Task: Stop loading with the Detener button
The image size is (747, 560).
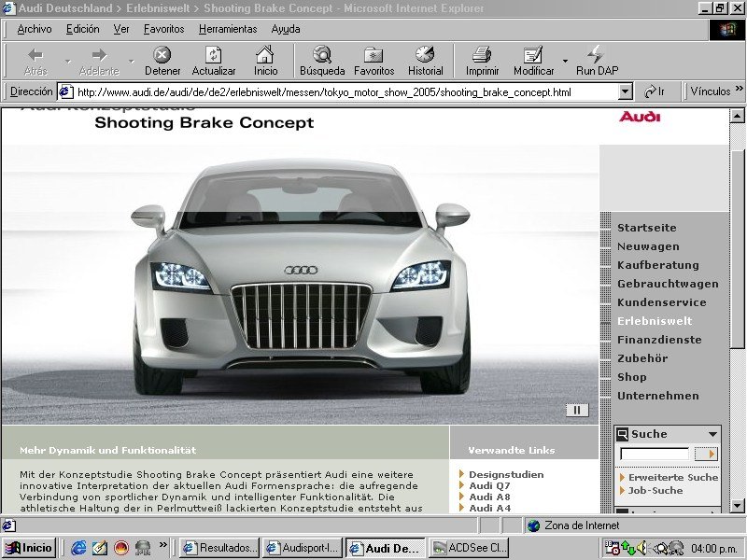Action: pos(162,61)
